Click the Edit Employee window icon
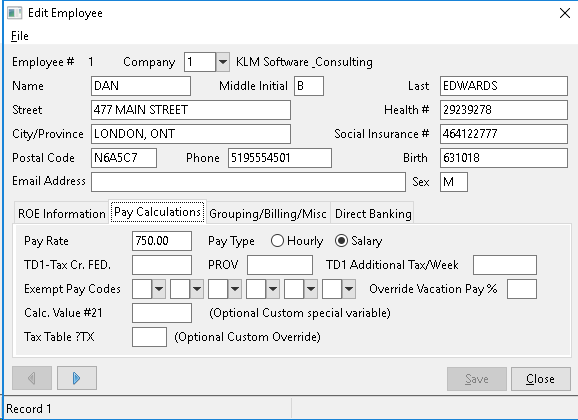Viewport: 578px width, 420px height. [x=15, y=13]
